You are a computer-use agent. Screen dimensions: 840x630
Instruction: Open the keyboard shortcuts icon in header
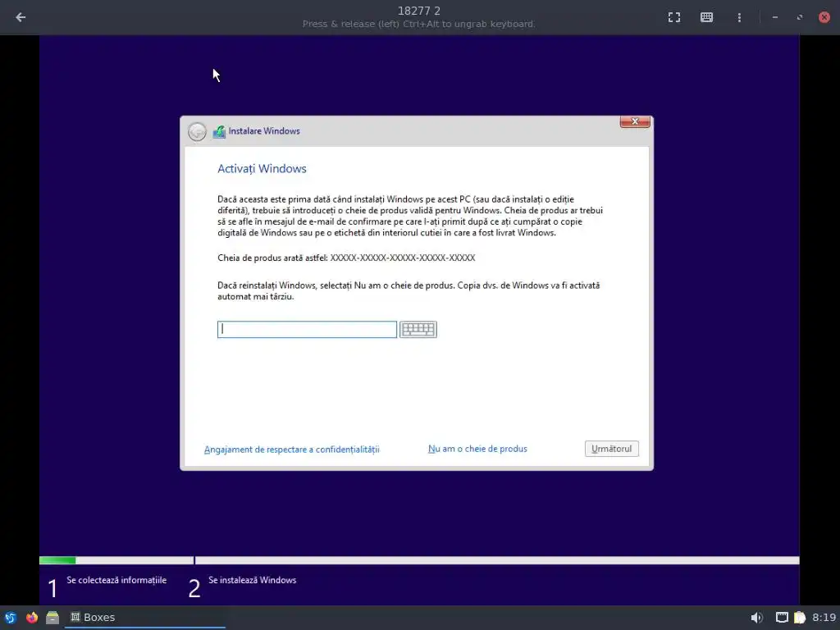[x=706, y=17]
